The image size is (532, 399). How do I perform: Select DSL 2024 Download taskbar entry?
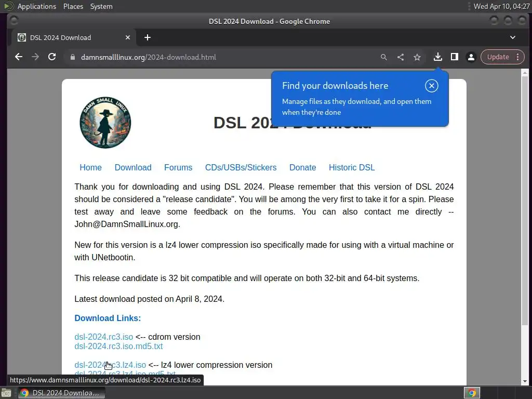tap(61, 393)
